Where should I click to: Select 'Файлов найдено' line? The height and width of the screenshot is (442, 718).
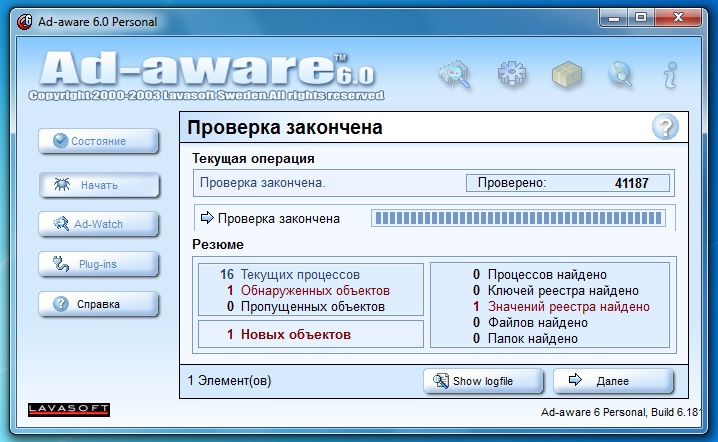530,323
